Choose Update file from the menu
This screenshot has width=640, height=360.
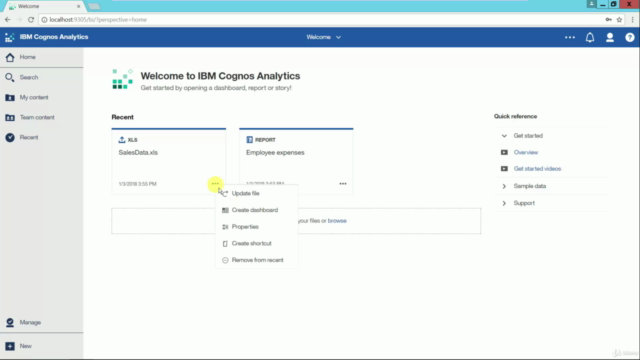click(257, 193)
